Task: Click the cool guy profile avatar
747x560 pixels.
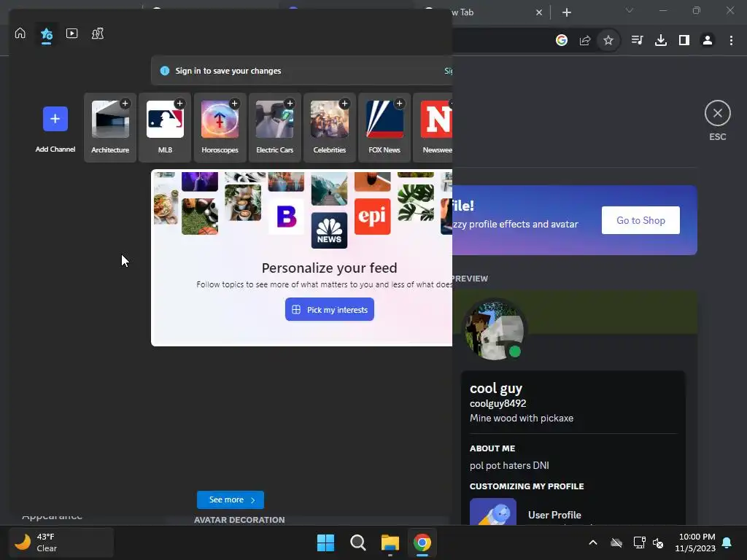Action: tap(494, 330)
